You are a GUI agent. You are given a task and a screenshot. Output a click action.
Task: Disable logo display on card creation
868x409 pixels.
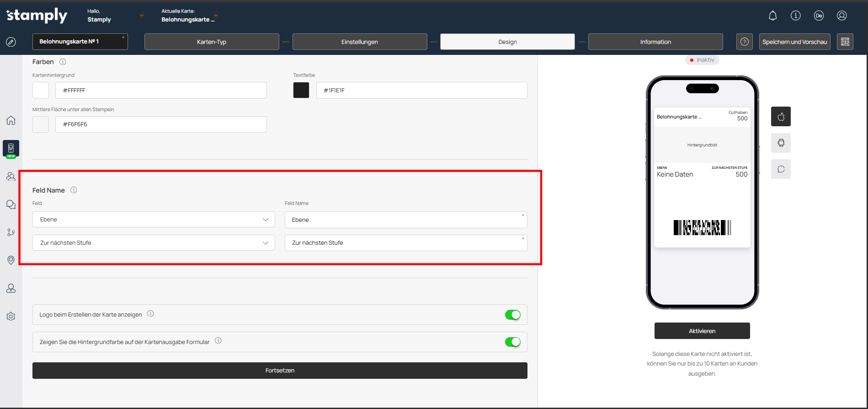(512, 315)
